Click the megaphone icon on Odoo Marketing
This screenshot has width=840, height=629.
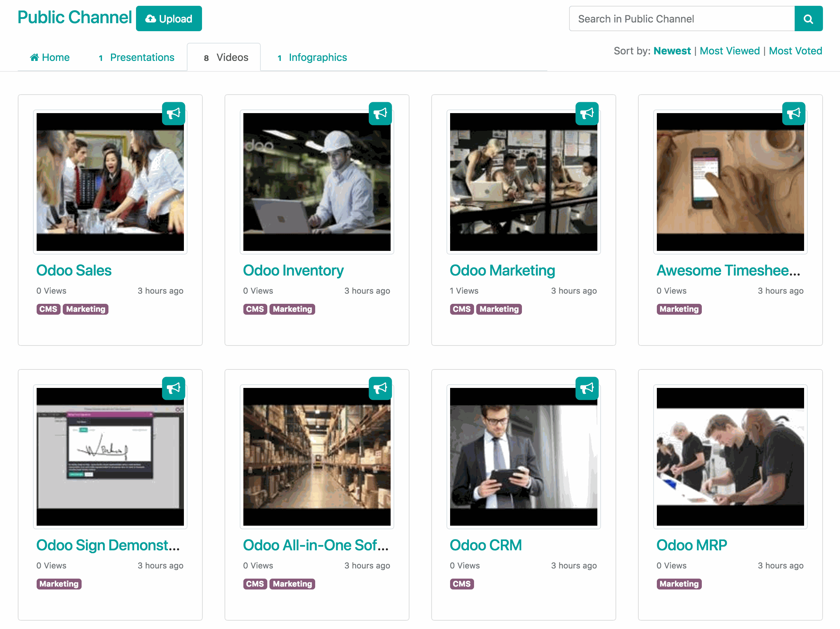(x=587, y=113)
